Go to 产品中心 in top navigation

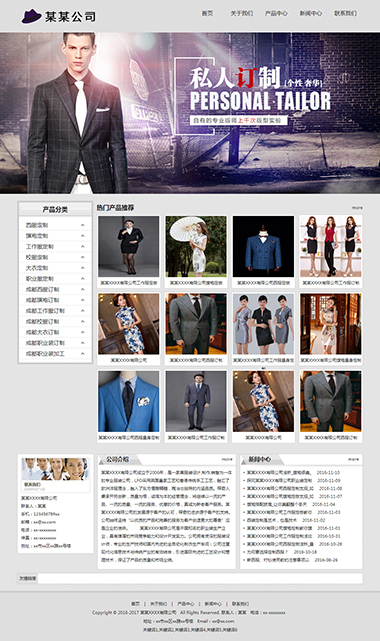276,13
